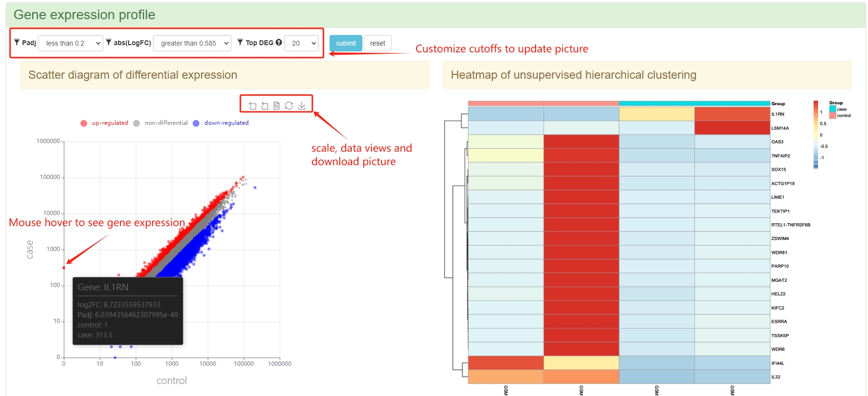The height and width of the screenshot is (396, 868).
Task: Click the funnel icon before Top DEG
Action: point(240,42)
